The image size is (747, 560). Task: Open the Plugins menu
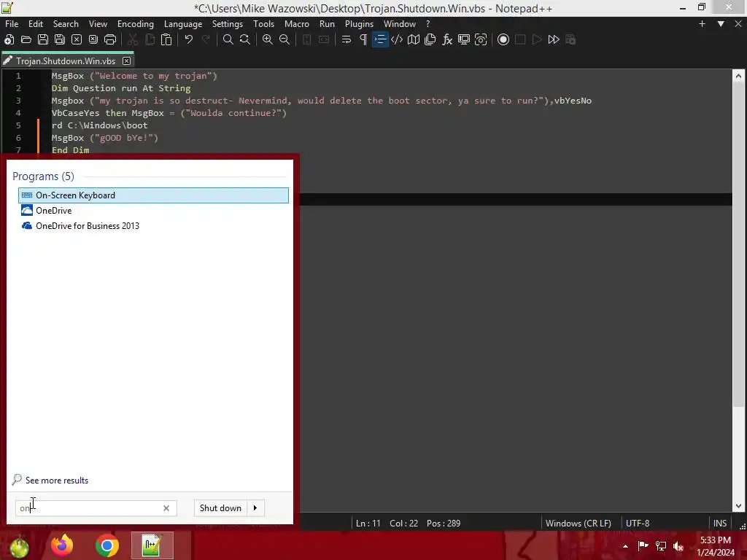[359, 24]
